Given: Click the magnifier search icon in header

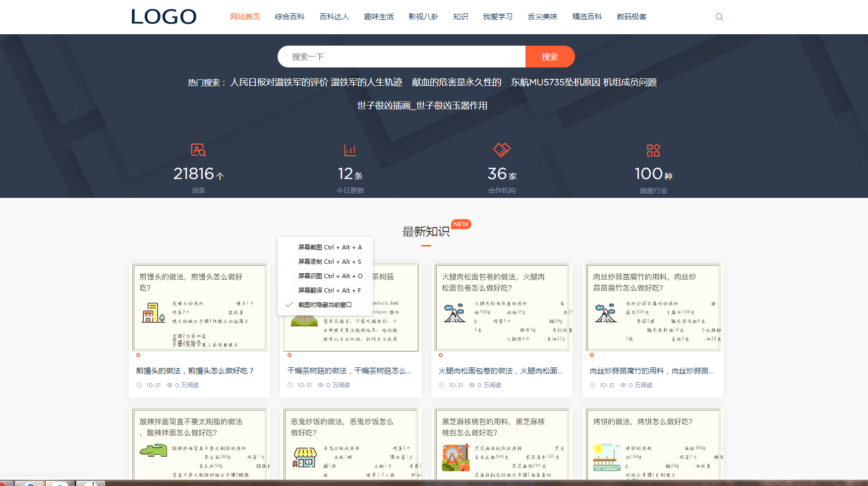Looking at the screenshot, I should 719,17.
